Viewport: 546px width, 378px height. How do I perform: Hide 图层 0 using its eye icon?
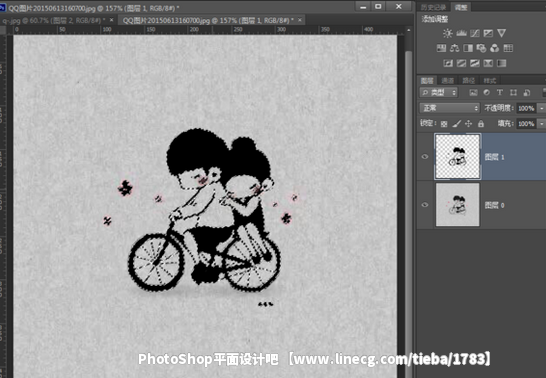click(x=425, y=205)
